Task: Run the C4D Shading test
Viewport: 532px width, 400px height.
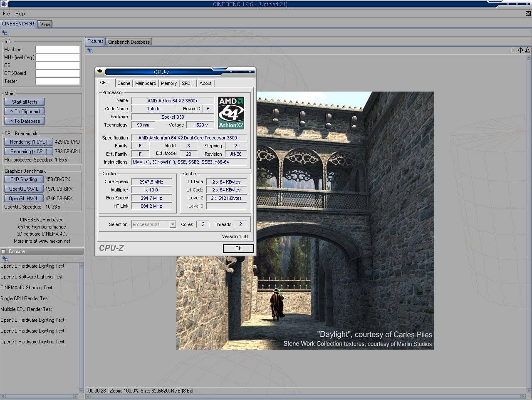Action: pyautogui.click(x=24, y=179)
